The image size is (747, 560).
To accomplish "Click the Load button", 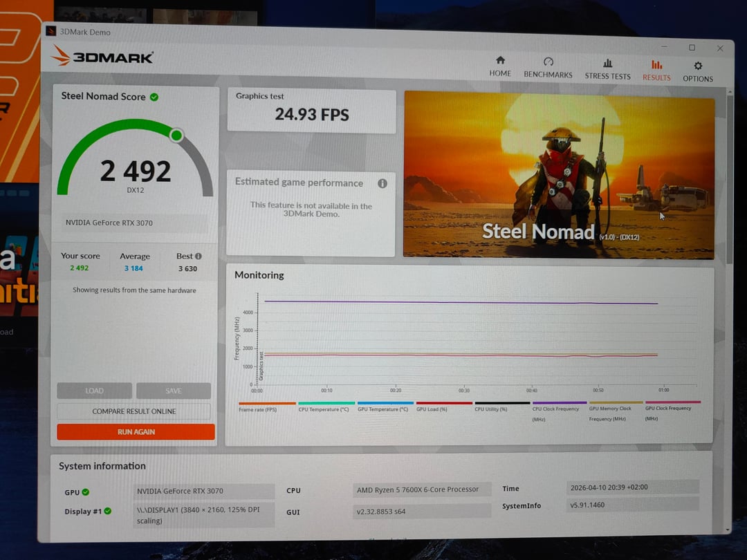I will 95,391.
